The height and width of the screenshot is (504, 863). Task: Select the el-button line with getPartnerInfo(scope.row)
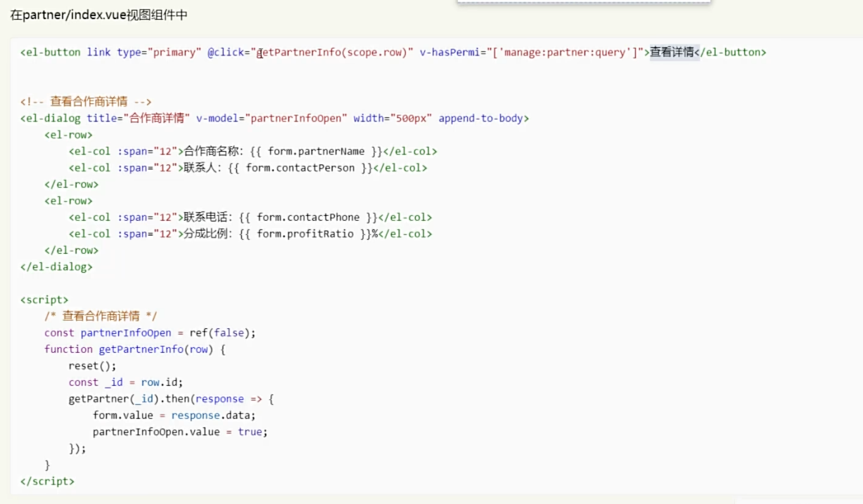(393, 52)
